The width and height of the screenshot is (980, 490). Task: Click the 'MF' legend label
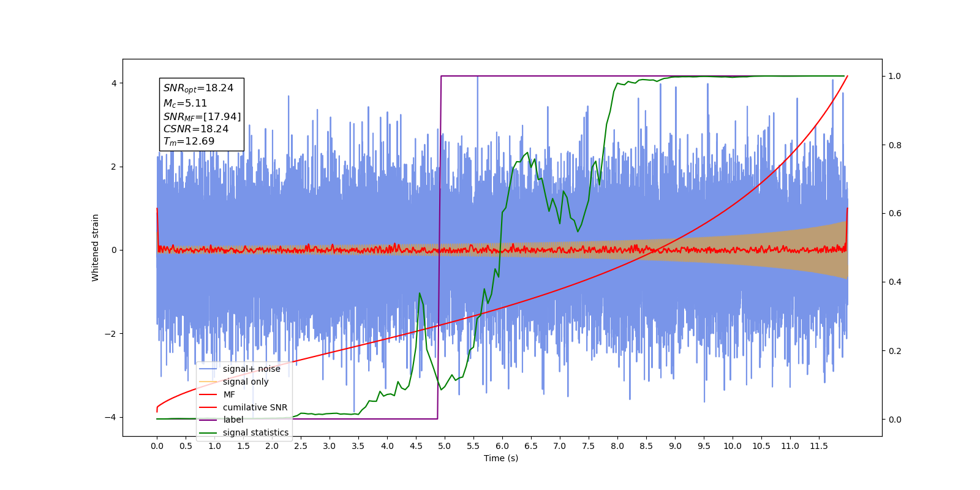pos(229,394)
